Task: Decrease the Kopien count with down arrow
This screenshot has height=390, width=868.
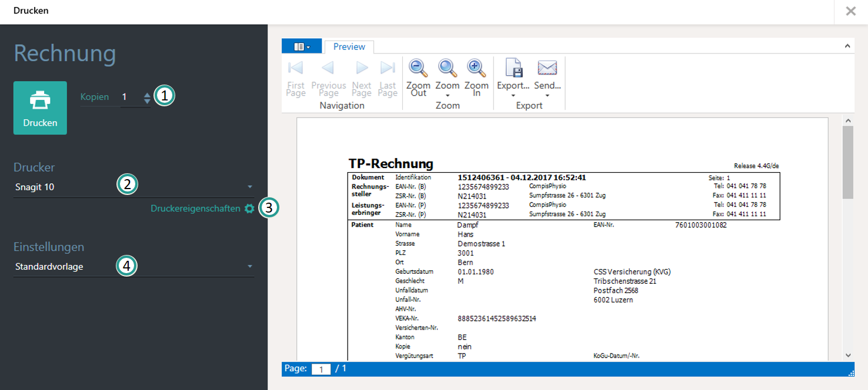Action: point(147,101)
